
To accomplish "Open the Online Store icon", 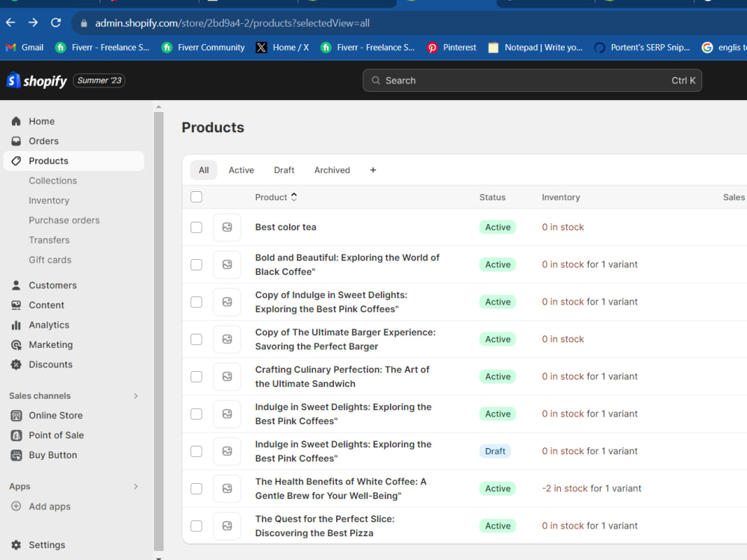I will pos(16,415).
